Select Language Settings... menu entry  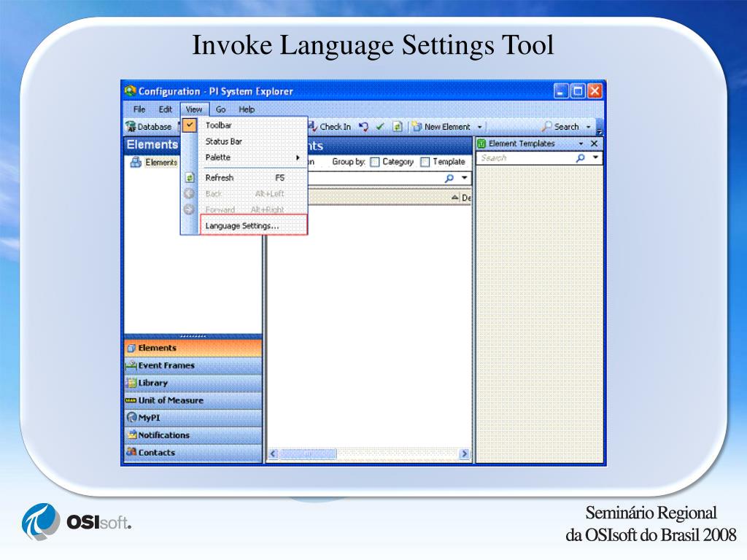pyautogui.click(x=253, y=225)
